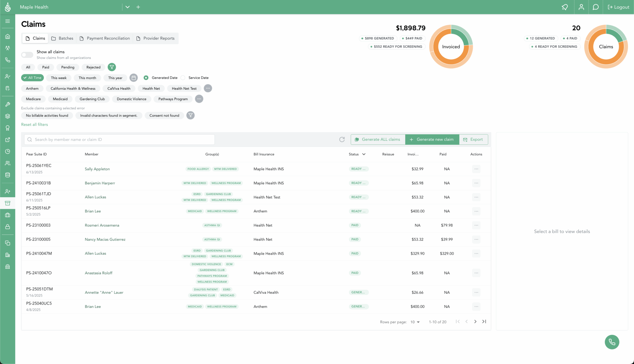Click the claim search input field

click(x=119, y=140)
